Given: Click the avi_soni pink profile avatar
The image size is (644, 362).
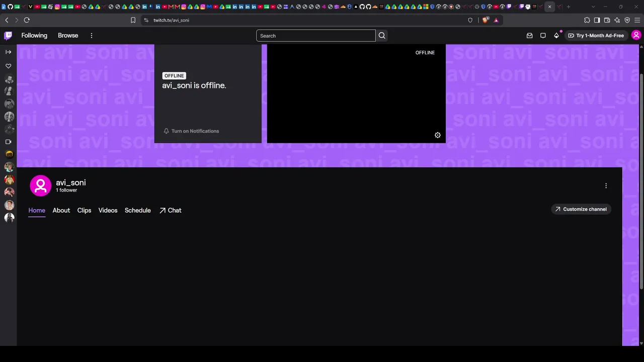Looking at the screenshot, I should point(40,186).
